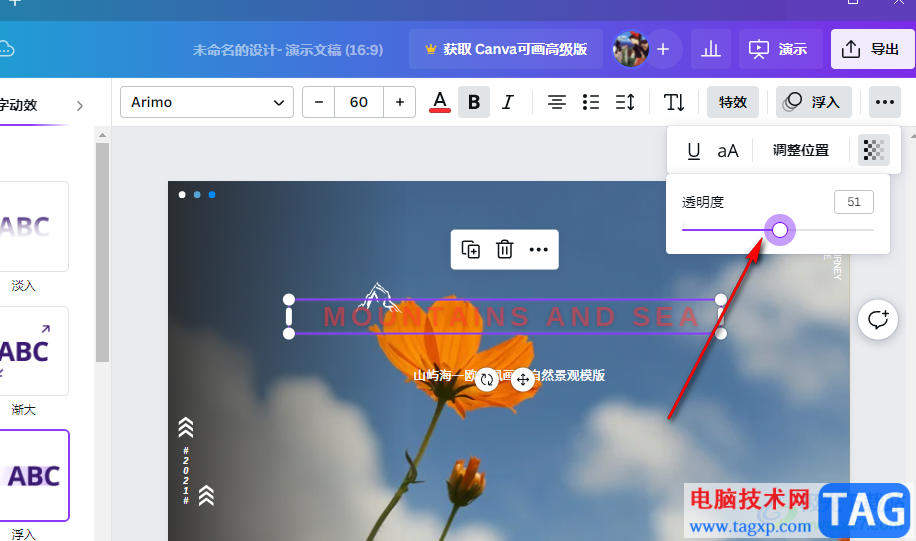
Task: Click the move handle below the text
Action: coord(522,380)
